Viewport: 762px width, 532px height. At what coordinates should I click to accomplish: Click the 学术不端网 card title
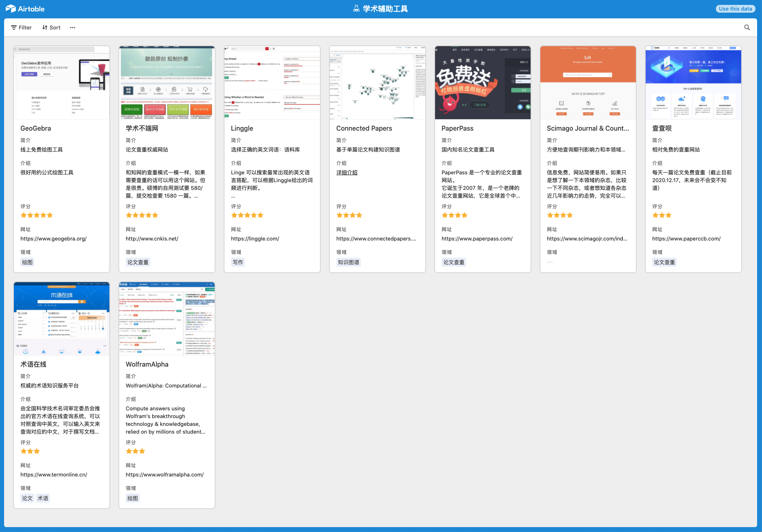pos(142,128)
